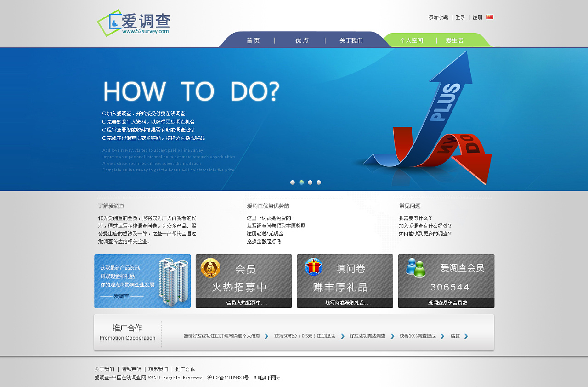Screen dimensions: 588x387
Task: Open the 优点 navigation tab
Action: click(302, 40)
